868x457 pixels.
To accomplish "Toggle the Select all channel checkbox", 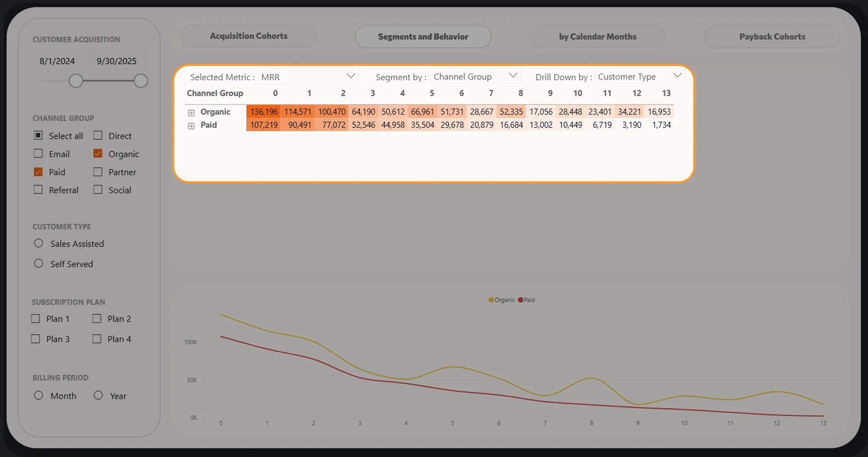I will [38, 135].
